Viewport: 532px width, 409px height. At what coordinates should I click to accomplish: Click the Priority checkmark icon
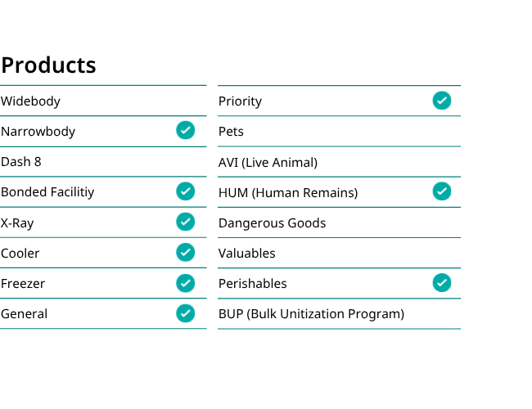pos(442,101)
